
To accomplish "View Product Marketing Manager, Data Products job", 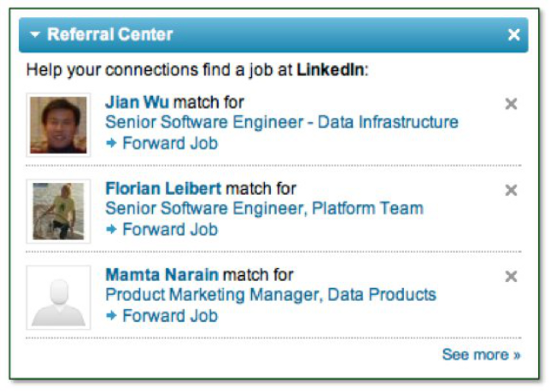I will pos(271,295).
